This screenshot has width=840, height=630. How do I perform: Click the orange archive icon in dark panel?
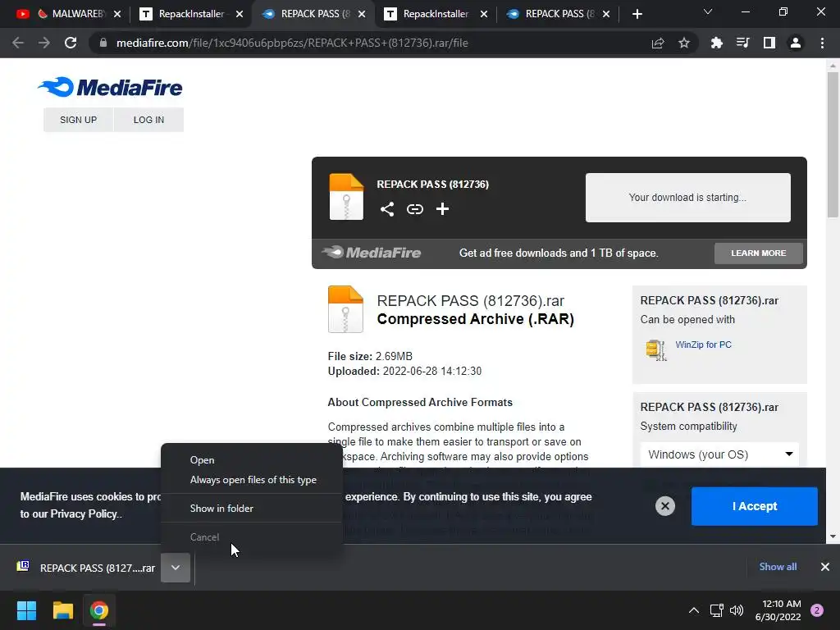coord(346,196)
